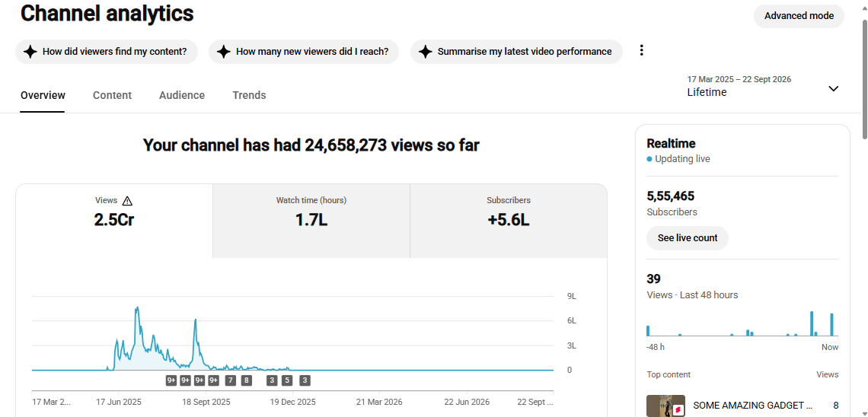Image resolution: width=868 pixels, height=417 pixels.
Task: Click sparkle icon beside 'How did viewers find'
Action: (30, 52)
